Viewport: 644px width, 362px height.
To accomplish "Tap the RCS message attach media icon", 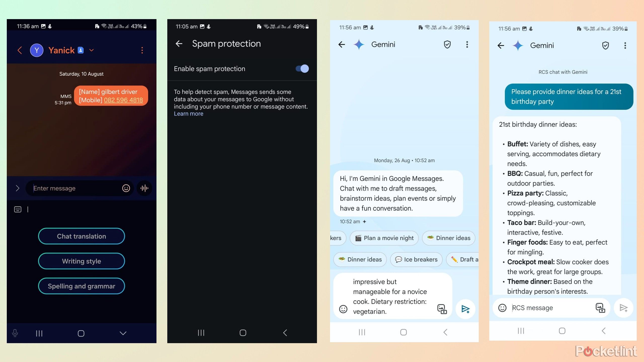I will [600, 308].
